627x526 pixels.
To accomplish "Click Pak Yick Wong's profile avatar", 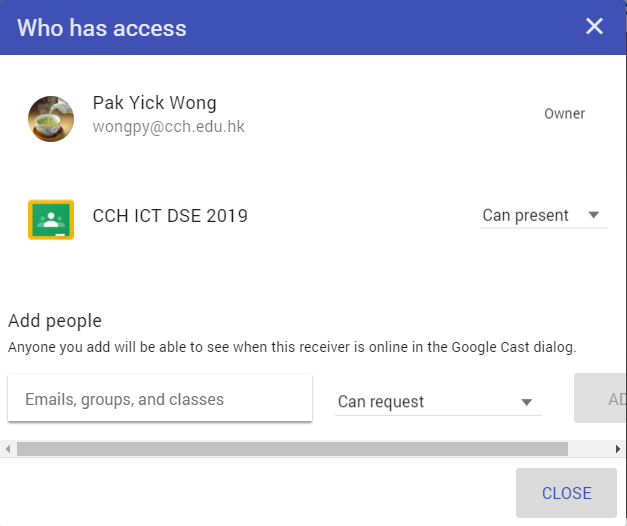I will pyautogui.click(x=50, y=119).
